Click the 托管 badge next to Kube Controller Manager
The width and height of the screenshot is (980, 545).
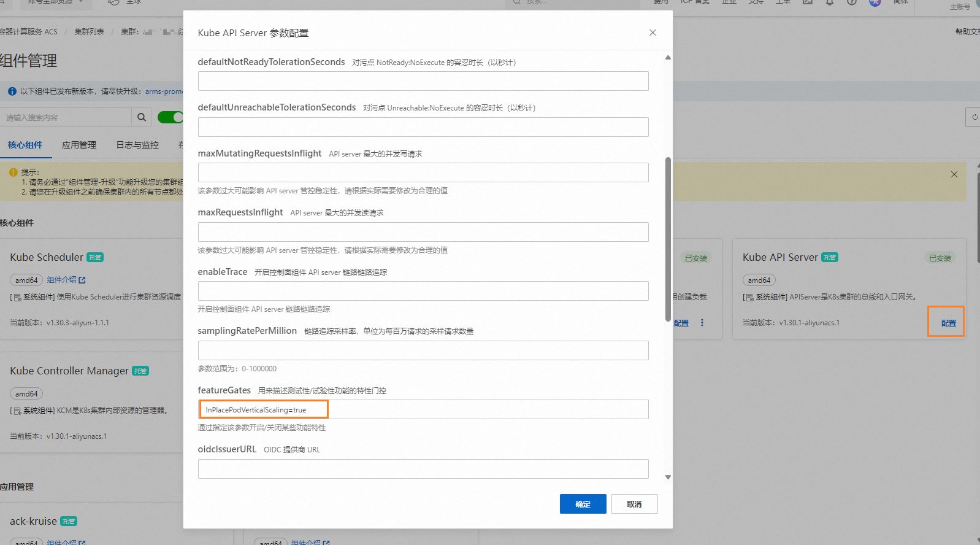(140, 371)
